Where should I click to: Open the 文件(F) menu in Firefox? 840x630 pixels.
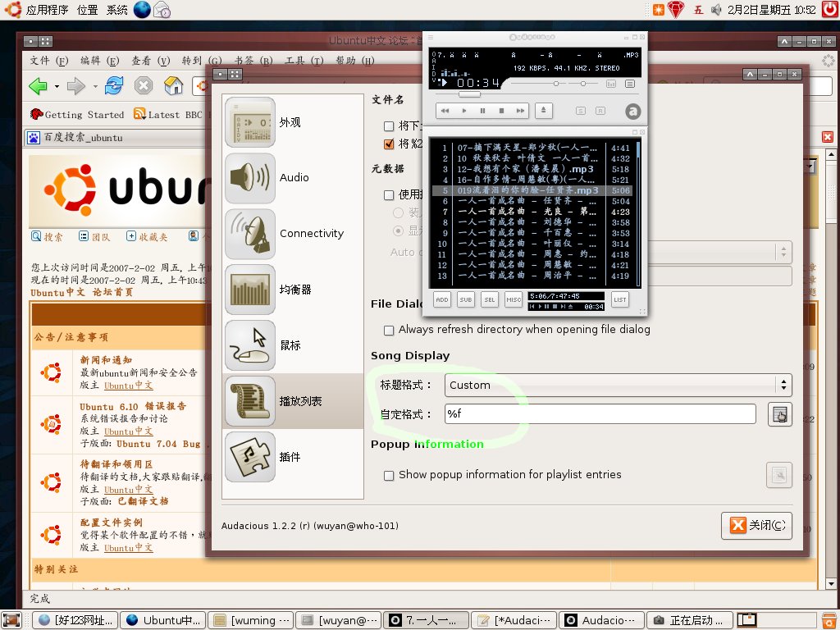[48, 61]
